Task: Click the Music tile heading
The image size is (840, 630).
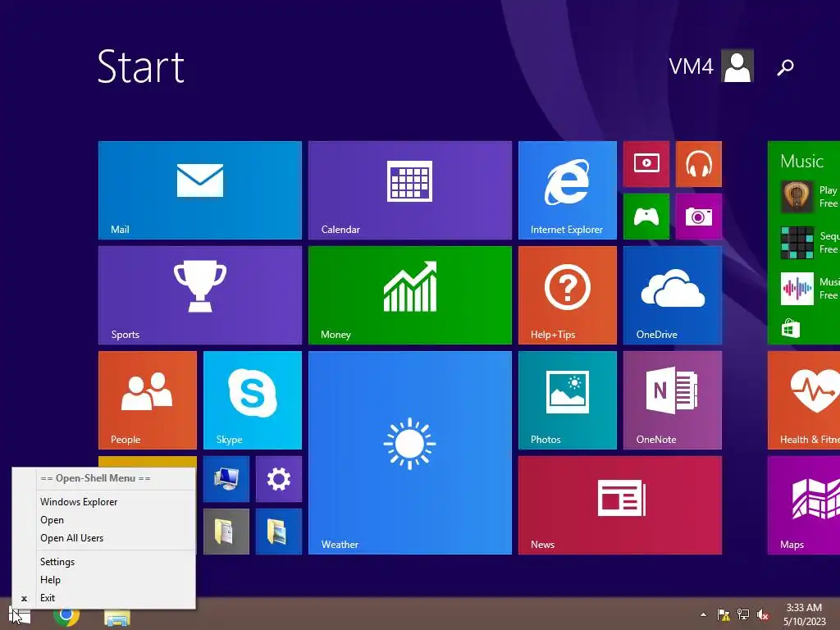Action: [x=801, y=162]
